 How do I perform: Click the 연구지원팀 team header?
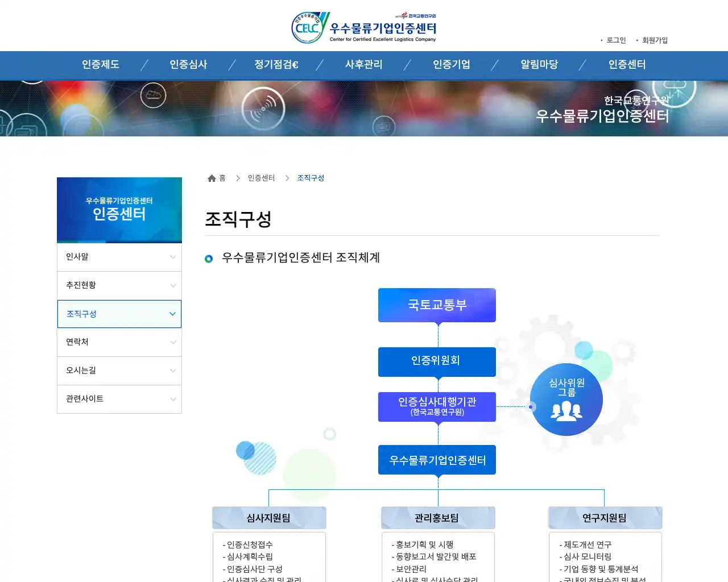[x=605, y=518]
